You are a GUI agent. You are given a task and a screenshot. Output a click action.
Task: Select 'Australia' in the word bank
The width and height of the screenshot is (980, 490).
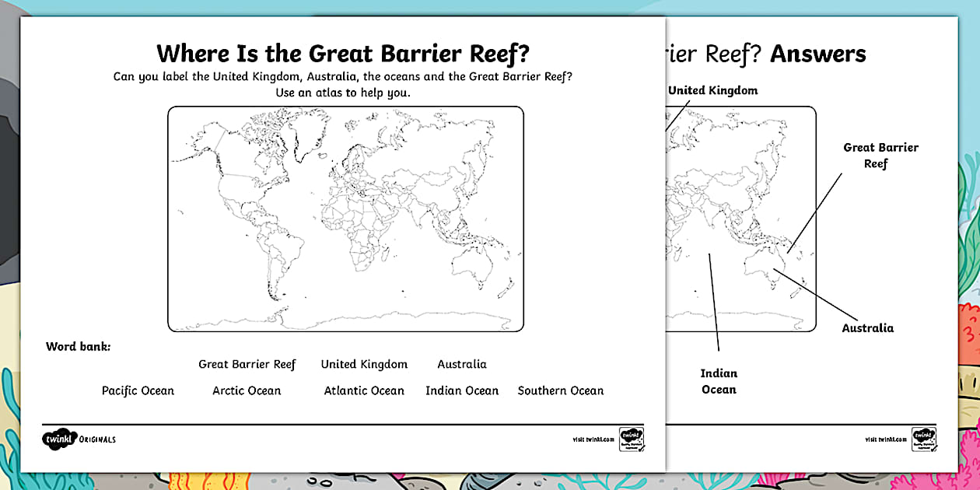pyautogui.click(x=462, y=364)
